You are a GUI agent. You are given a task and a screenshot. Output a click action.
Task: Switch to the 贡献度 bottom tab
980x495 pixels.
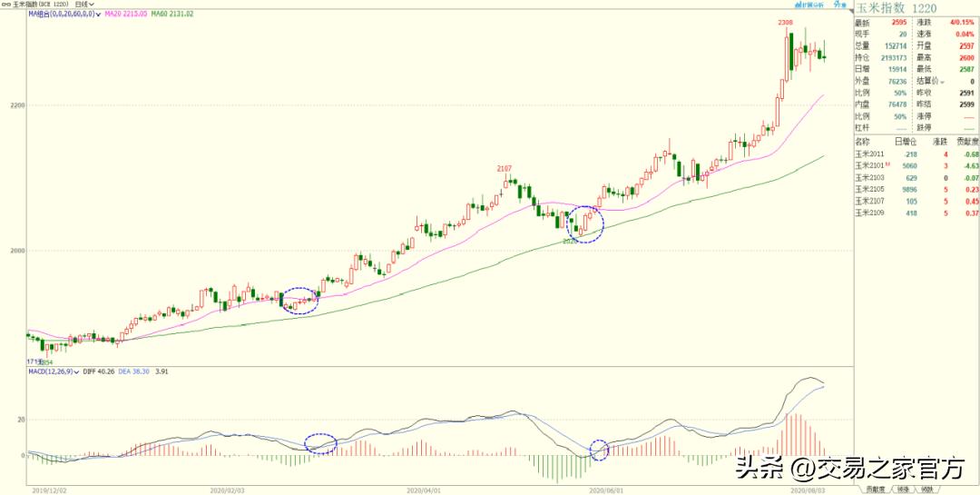point(875,489)
